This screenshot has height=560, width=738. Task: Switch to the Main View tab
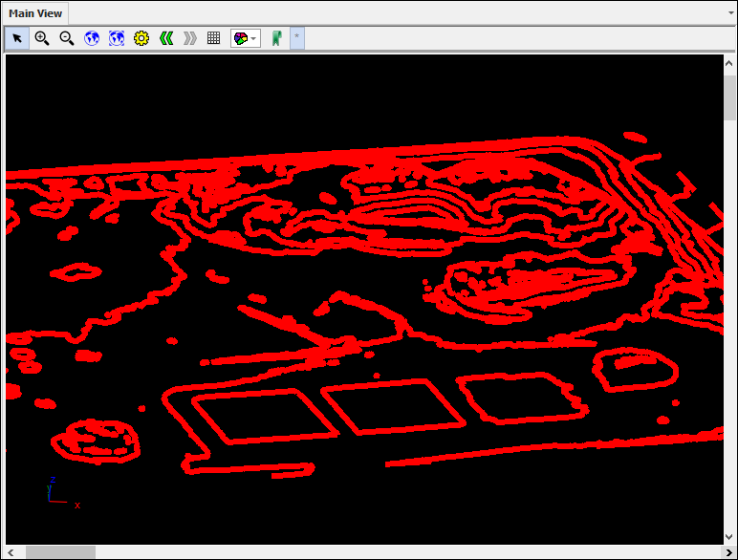tap(35, 13)
